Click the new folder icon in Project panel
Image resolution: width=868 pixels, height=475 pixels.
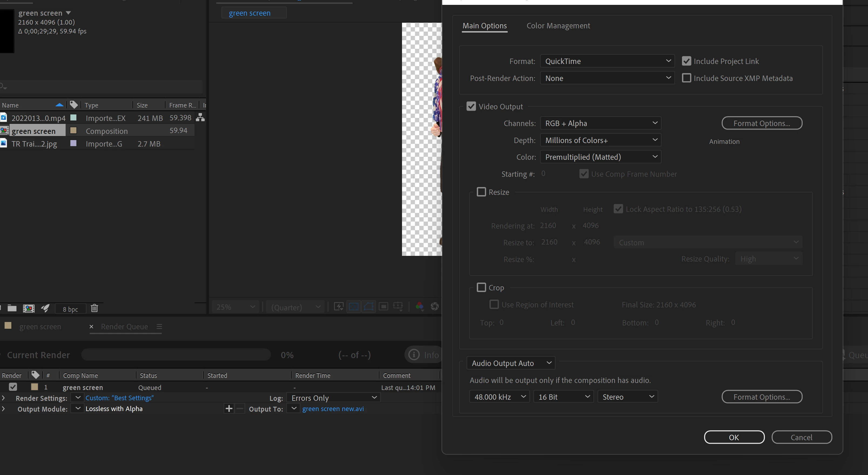click(12, 308)
